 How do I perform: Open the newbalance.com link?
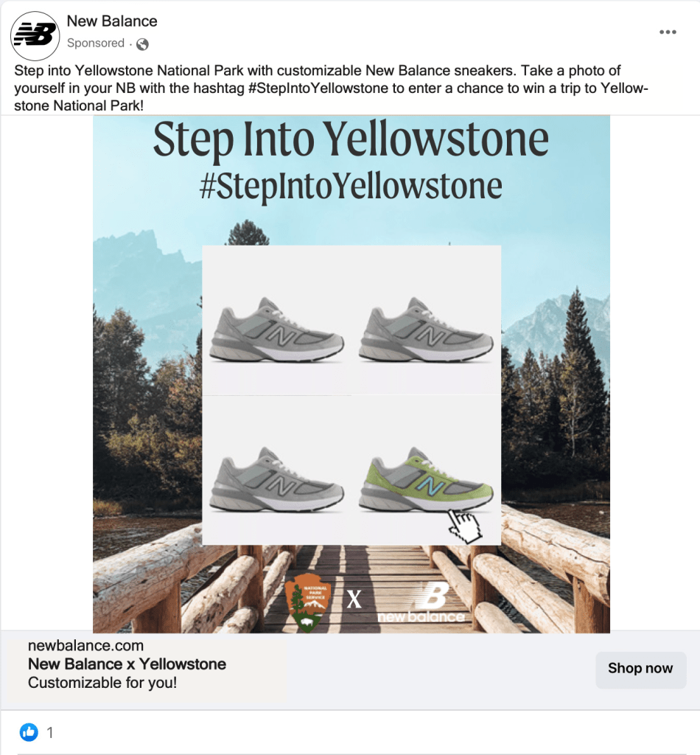[85, 645]
